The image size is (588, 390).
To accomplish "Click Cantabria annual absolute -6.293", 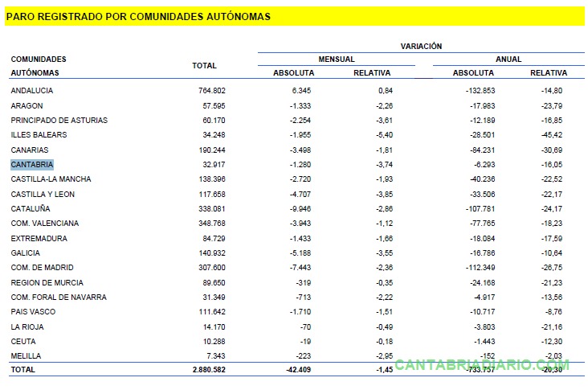I will tap(484, 165).
